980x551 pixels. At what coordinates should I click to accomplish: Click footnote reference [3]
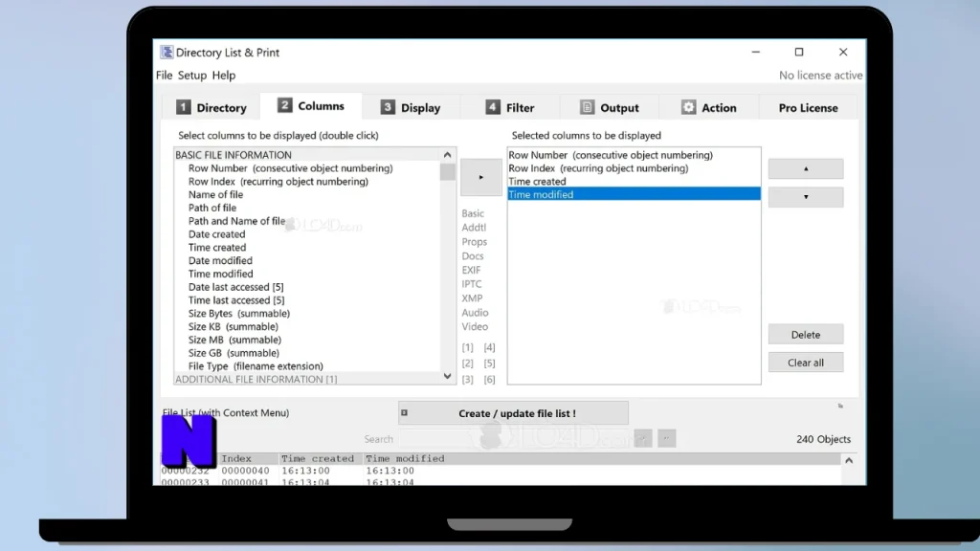(x=467, y=379)
